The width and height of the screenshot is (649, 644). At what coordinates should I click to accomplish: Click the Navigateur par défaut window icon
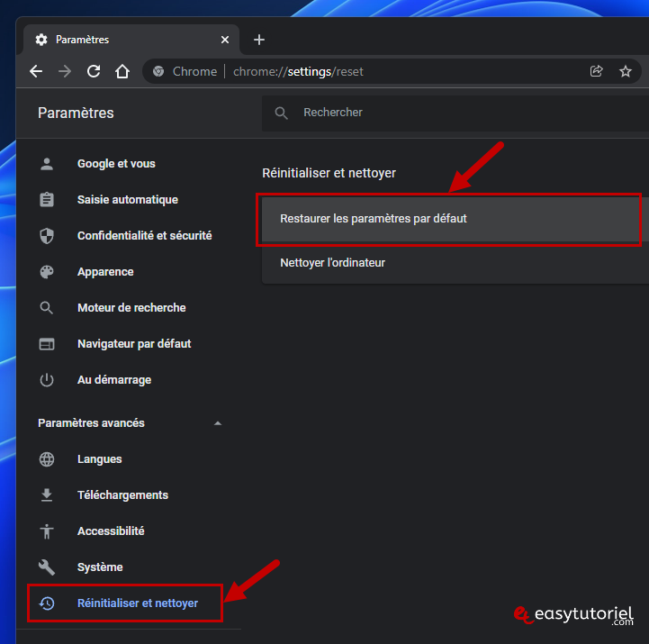click(x=47, y=344)
